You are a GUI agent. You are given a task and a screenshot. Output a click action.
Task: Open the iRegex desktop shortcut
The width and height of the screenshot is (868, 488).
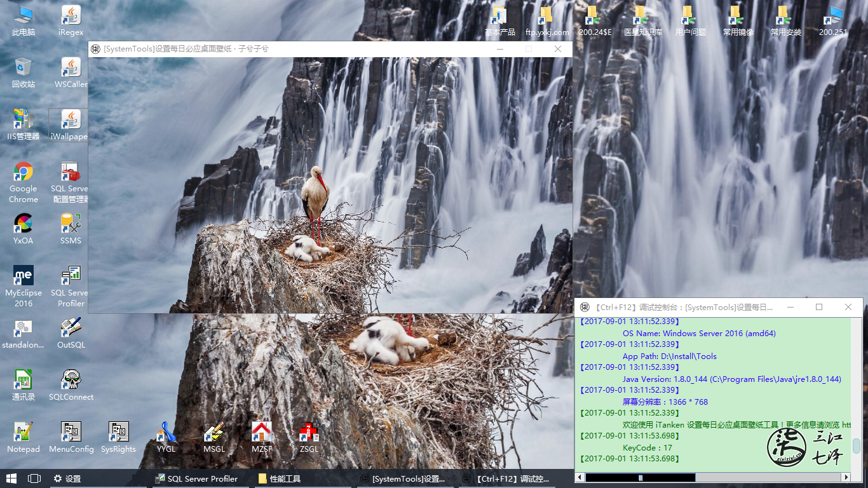71,21
